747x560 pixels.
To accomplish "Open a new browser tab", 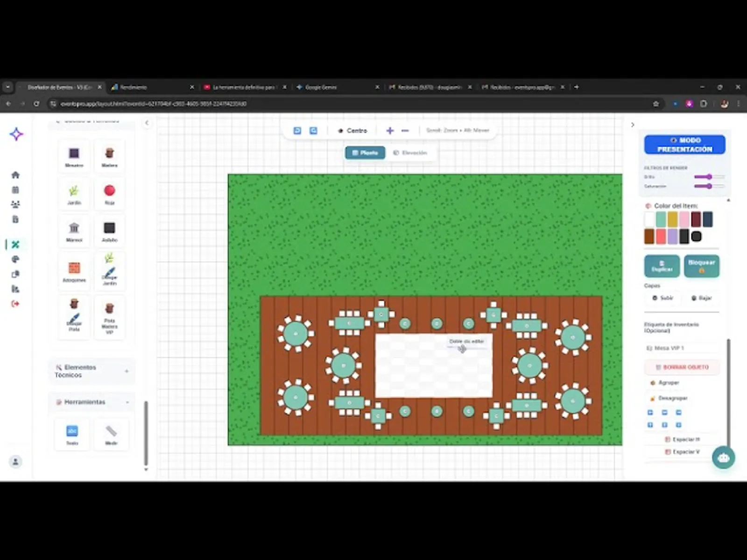I will (577, 87).
